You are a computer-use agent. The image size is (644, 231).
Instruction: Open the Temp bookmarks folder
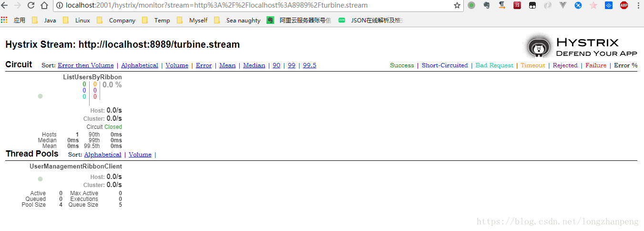(x=156, y=20)
